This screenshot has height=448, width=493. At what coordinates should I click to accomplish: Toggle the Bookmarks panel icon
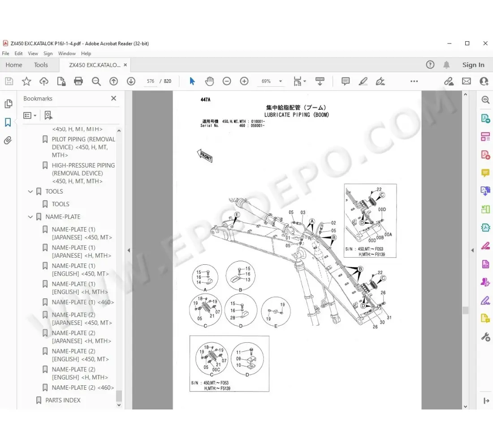(x=8, y=122)
